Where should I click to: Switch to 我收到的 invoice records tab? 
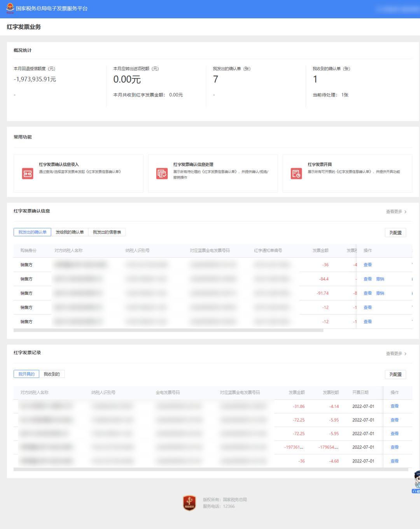(52, 374)
